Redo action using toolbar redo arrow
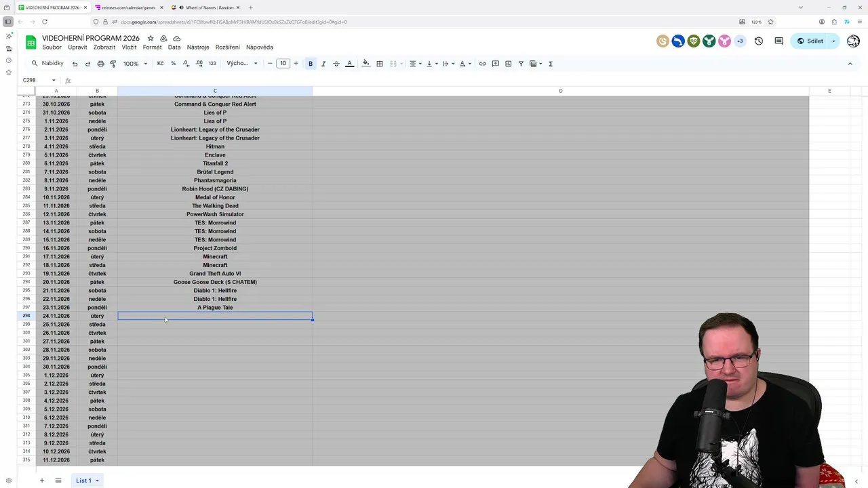The image size is (868, 488). click(x=87, y=64)
